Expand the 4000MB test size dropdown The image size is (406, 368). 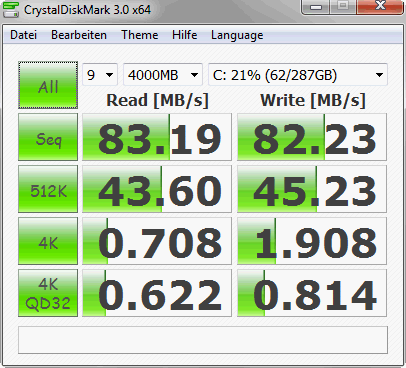pos(163,75)
